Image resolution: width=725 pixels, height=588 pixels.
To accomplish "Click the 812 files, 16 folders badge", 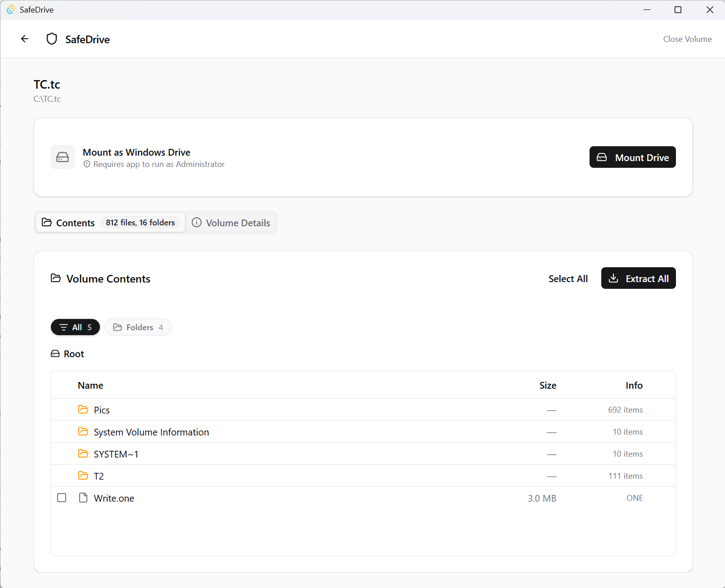I will (x=140, y=223).
